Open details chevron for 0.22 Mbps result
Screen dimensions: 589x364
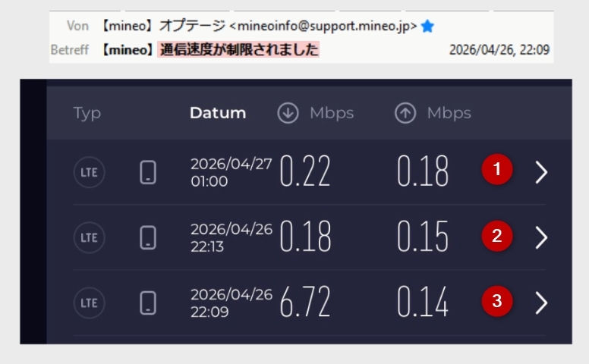point(541,172)
